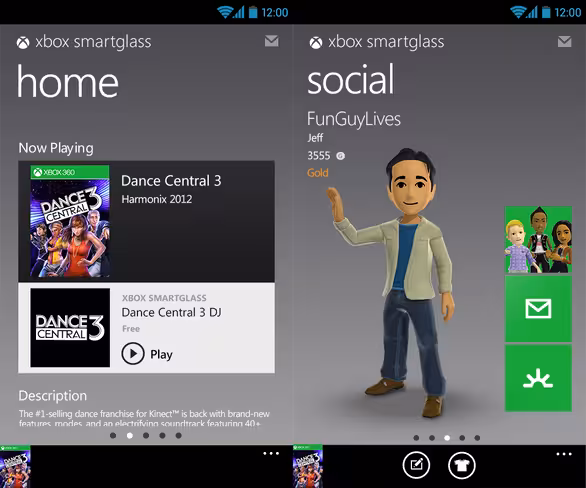586x488 pixels.
Task: Tap the name Jeff under gamertag
Action: [315, 138]
